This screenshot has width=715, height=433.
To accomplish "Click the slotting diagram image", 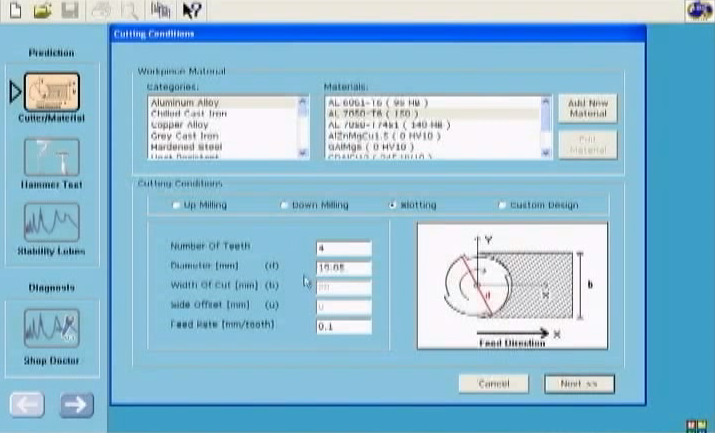I will pos(512,286).
